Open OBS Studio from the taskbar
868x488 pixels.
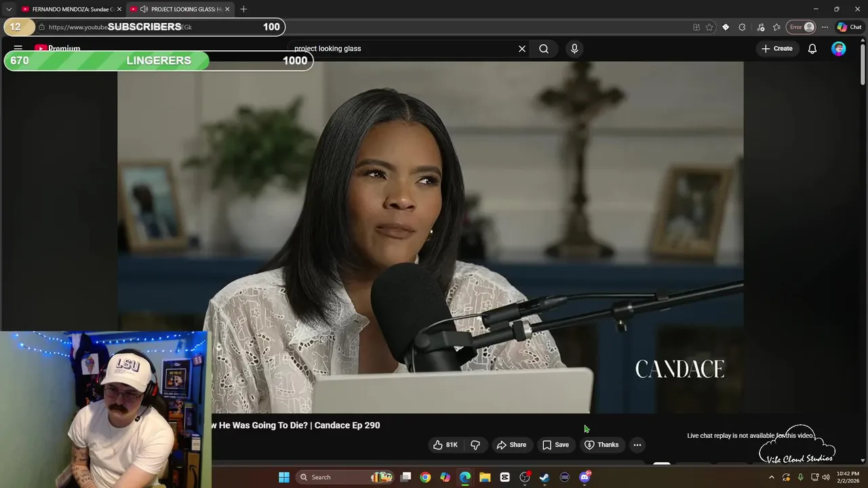point(525,477)
